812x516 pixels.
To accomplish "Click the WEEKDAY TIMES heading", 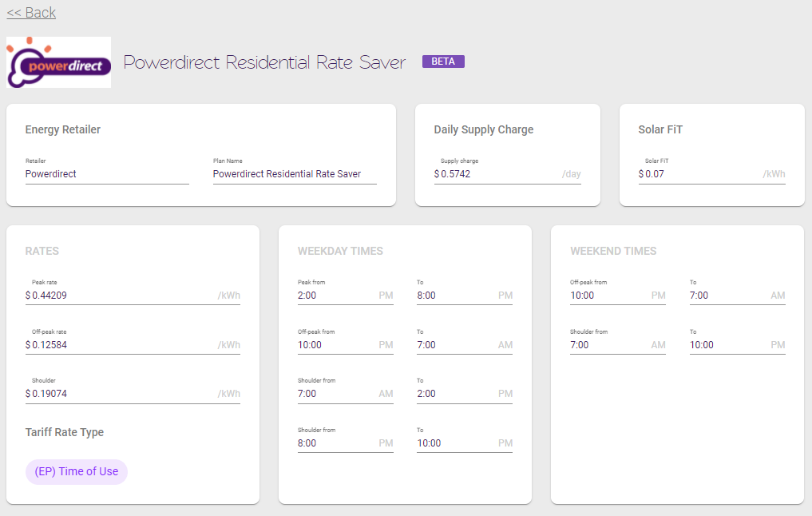I will pyautogui.click(x=340, y=252).
